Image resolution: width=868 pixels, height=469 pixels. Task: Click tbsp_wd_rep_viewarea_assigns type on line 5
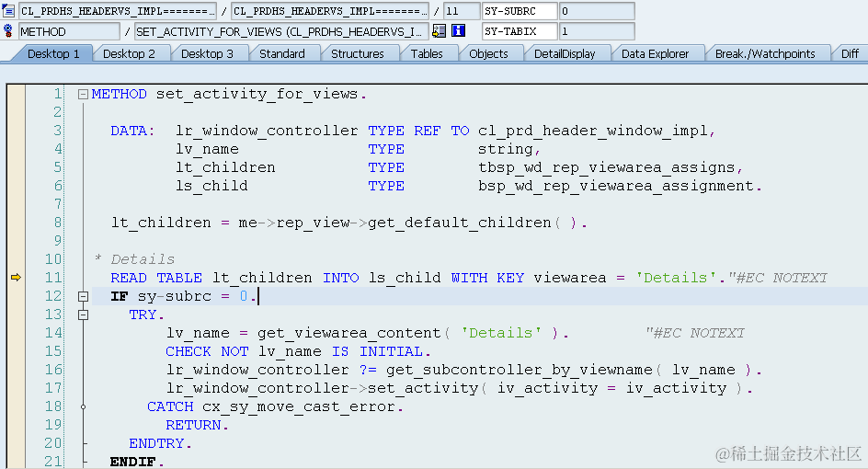(x=607, y=167)
